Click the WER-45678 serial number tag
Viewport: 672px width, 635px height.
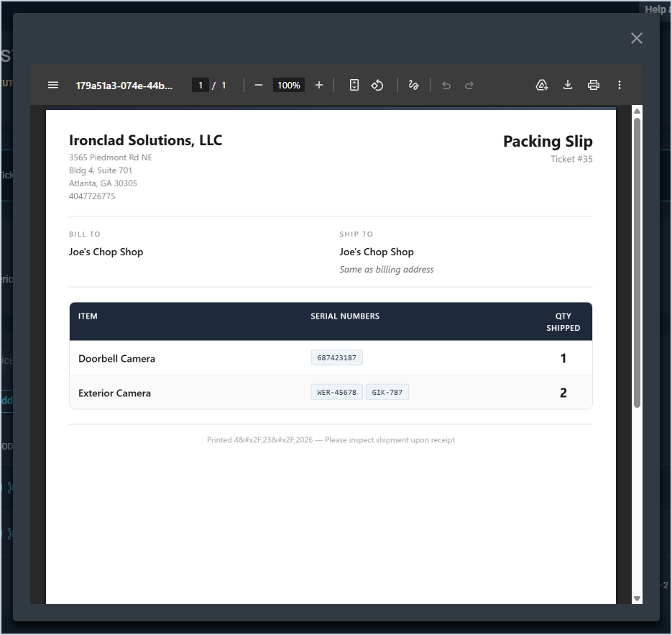coord(337,392)
